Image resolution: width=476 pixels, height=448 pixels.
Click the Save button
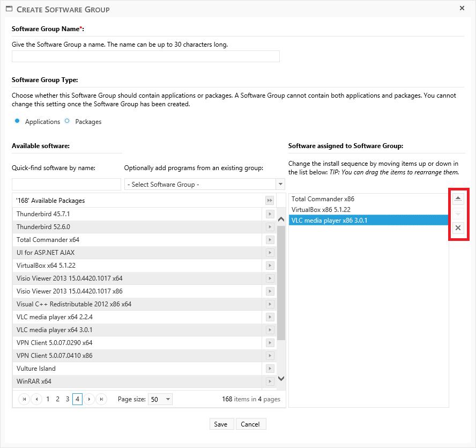220,424
